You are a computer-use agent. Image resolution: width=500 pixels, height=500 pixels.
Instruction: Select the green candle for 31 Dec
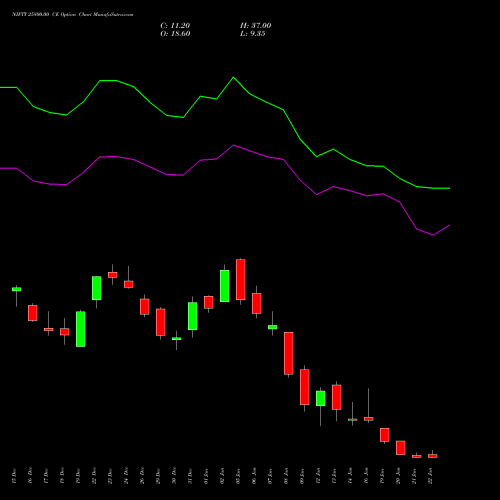pyautogui.click(x=192, y=316)
